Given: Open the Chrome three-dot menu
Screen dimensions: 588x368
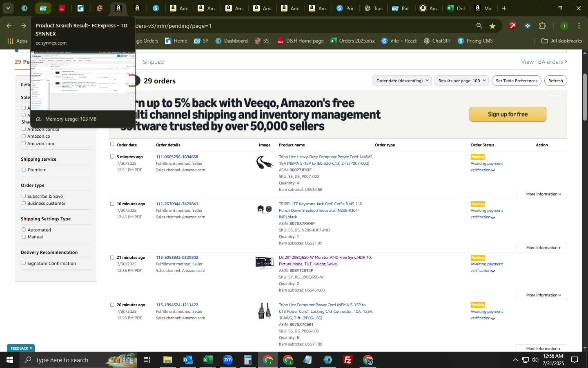Looking at the screenshot, I should tap(579, 26).
